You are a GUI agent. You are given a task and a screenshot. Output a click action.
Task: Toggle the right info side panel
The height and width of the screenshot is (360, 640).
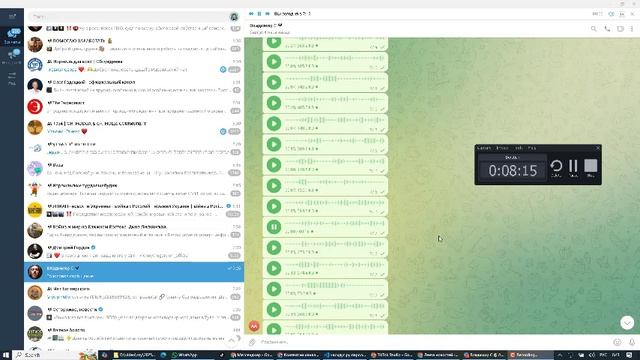click(620, 29)
